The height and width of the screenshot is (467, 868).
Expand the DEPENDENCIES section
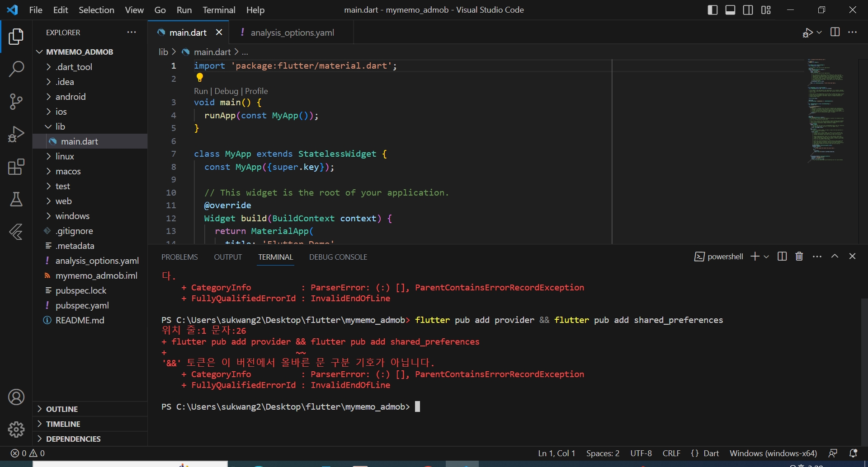coord(90,439)
